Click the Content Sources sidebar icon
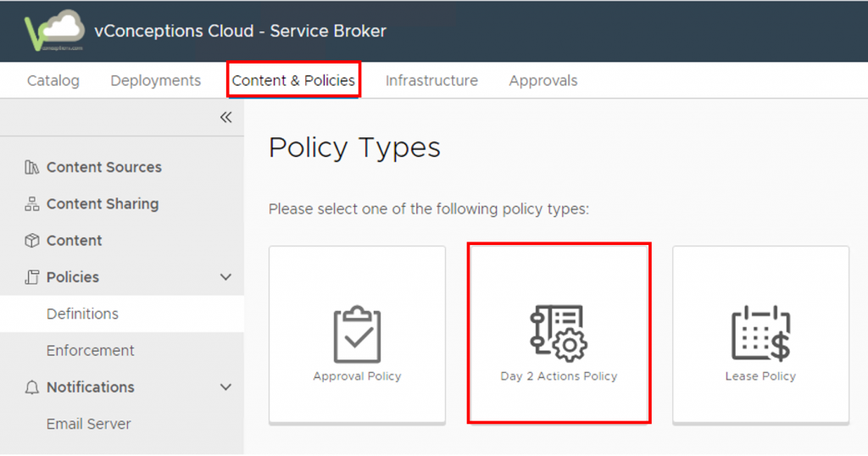Screen dimensions: 868x456 tap(32, 168)
